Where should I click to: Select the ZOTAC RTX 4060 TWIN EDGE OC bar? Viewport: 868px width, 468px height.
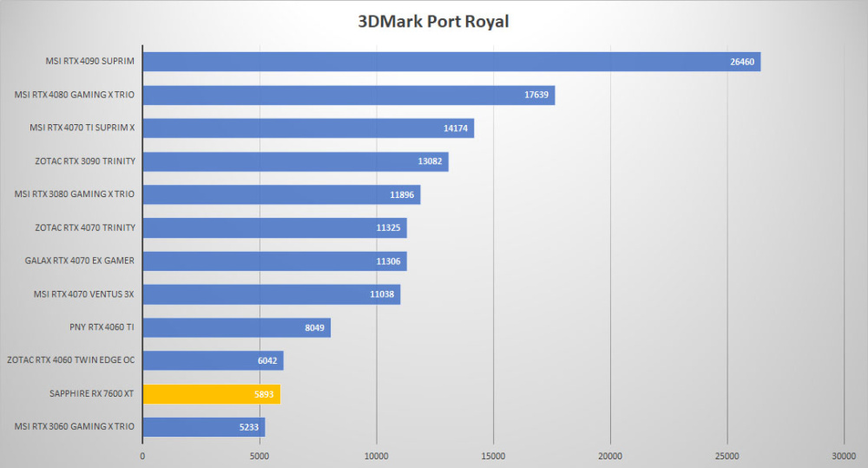214,360
